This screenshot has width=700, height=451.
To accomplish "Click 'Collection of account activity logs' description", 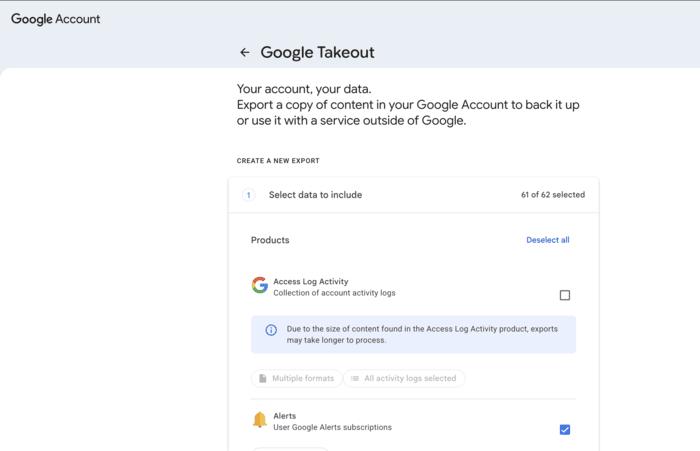I will (x=334, y=293).
